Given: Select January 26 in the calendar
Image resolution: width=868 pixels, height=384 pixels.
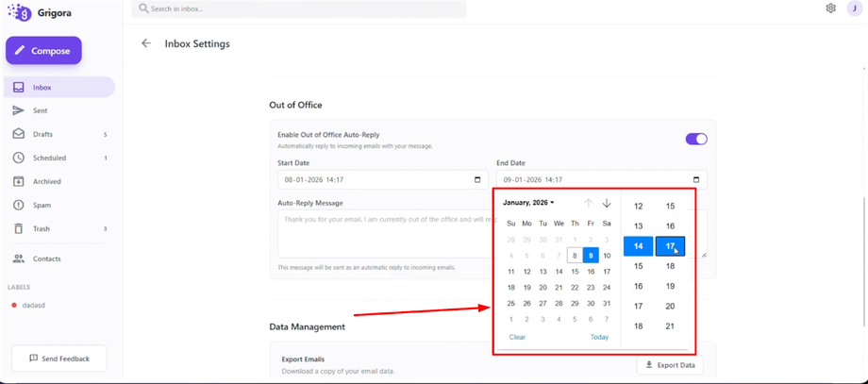Looking at the screenshot, I should (x=527, y=303).
